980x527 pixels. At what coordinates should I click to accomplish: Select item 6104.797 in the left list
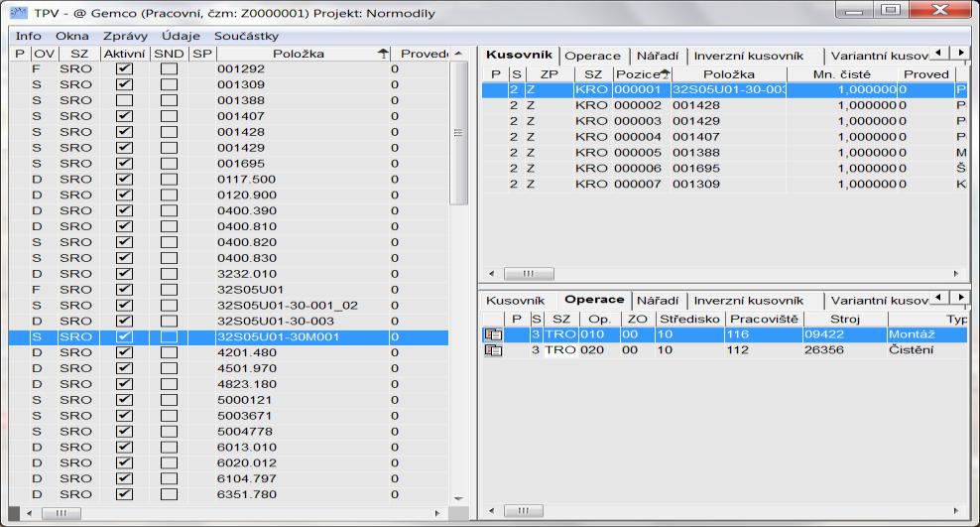click(229, 478)
